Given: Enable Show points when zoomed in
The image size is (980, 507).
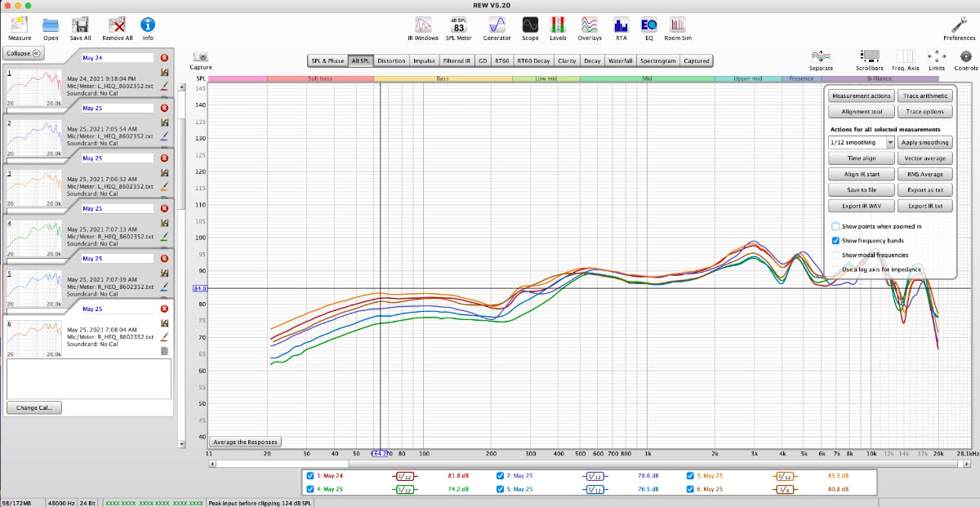Looking at the screenshot, I should (835, 226).
